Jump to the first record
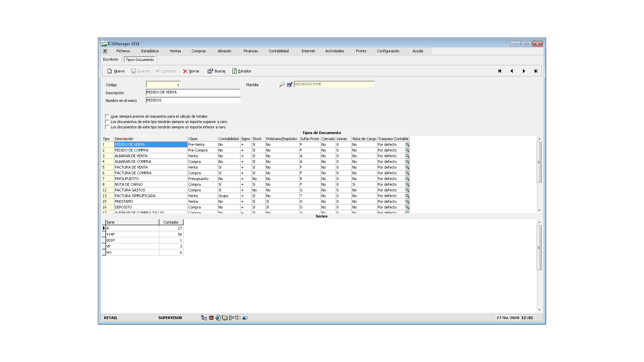The width and height of the screenshot is (644, 362). click(499, 71)
